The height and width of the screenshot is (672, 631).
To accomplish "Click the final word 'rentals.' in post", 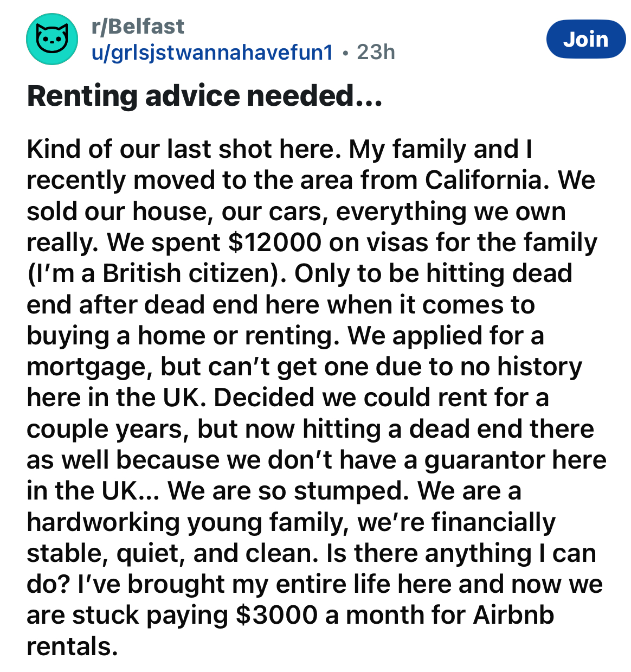I will tap(72, 646).
